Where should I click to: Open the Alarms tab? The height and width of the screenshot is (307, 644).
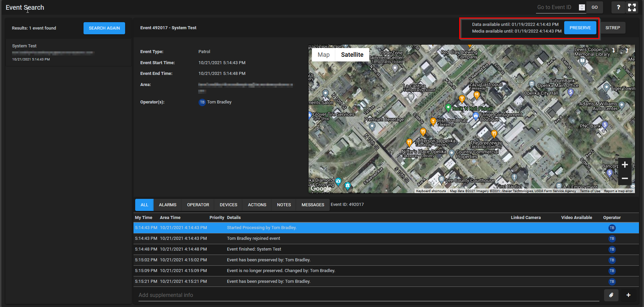[x=167, y=205]
